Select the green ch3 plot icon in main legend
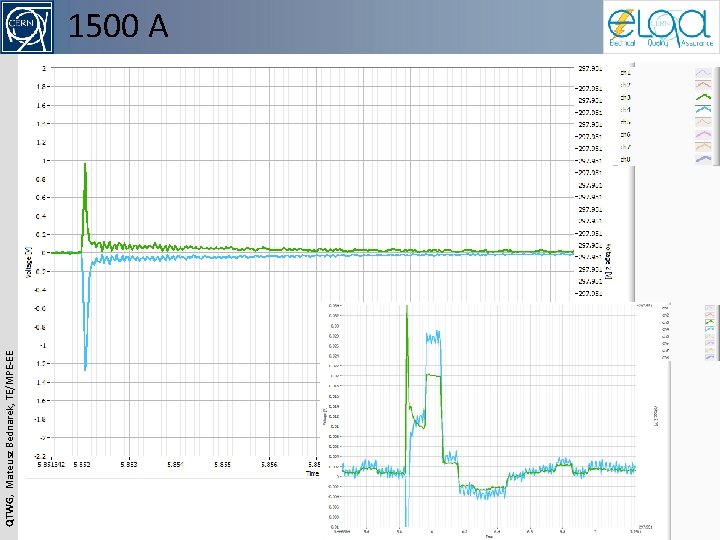Screen dimensions: 720x540 pyautogui.click(x=703, y=97)
